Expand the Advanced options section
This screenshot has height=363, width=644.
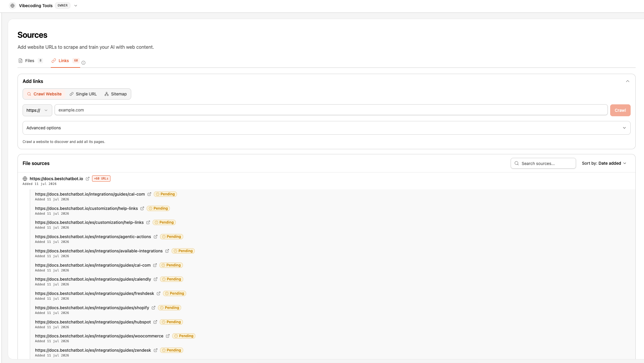[x=327, y=128]
